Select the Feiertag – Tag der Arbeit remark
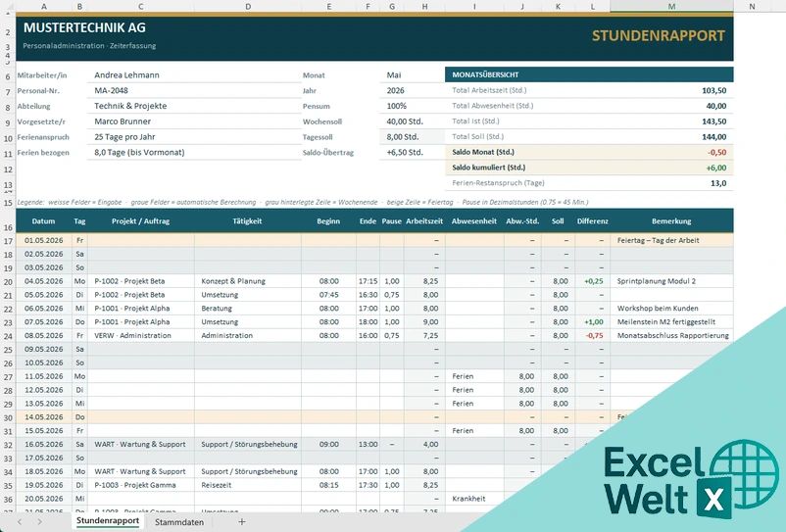The width and height of the screenshot is (786, 532). pos(671,240)
